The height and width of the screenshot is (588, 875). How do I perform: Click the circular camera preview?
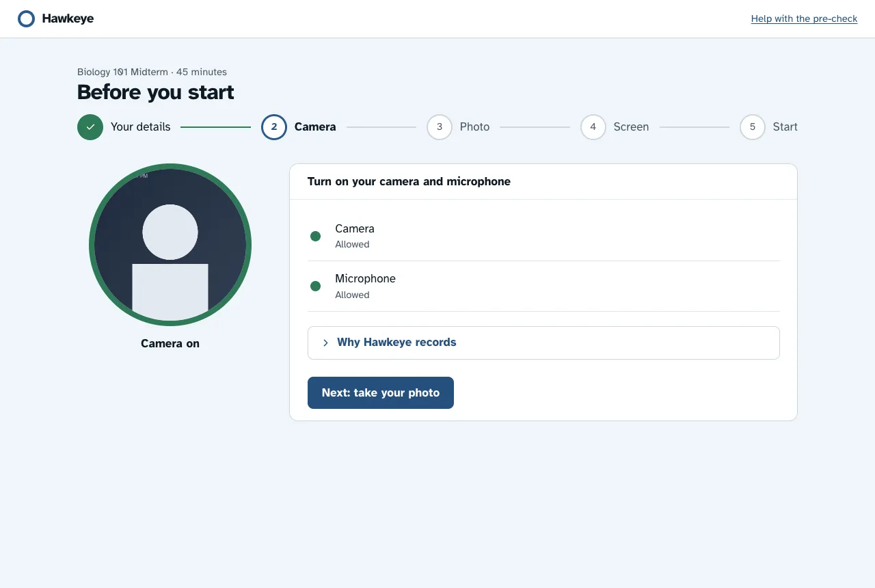[170, 245]
